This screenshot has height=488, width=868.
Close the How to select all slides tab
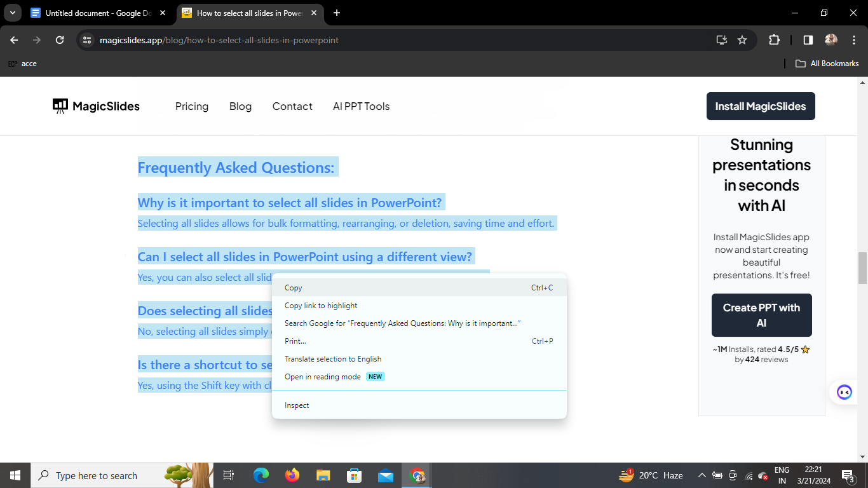[x=314, y=13]
